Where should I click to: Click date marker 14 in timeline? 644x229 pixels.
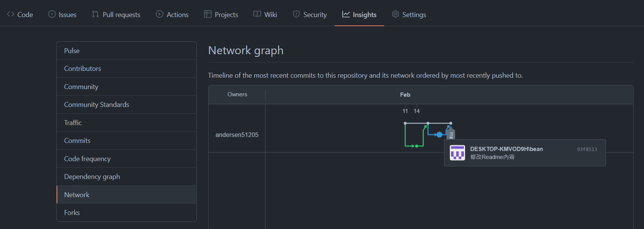coord(417,111)
